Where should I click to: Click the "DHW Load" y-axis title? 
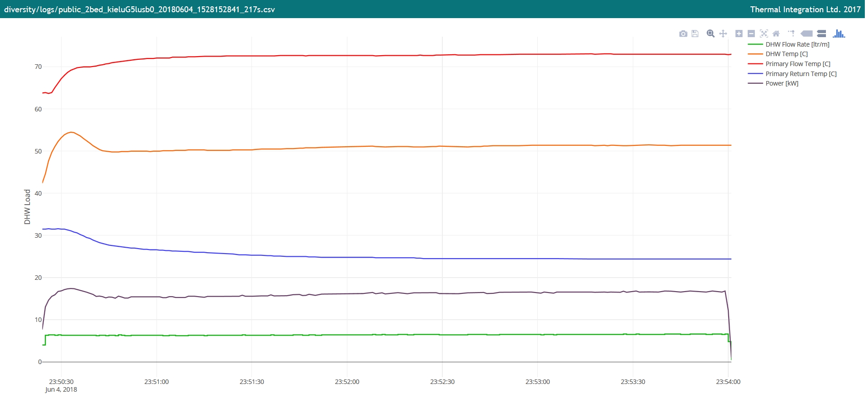tap(27, 207)
